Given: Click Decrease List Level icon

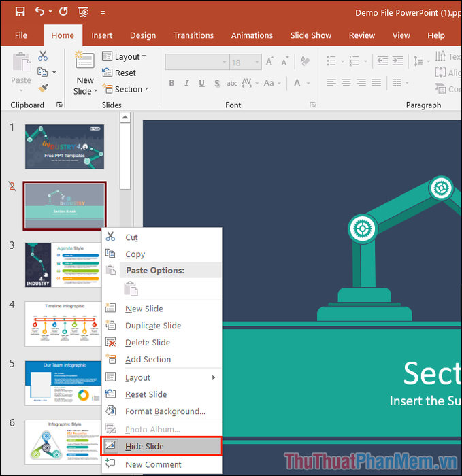Looking at the screenshot, I should [382, 61].
